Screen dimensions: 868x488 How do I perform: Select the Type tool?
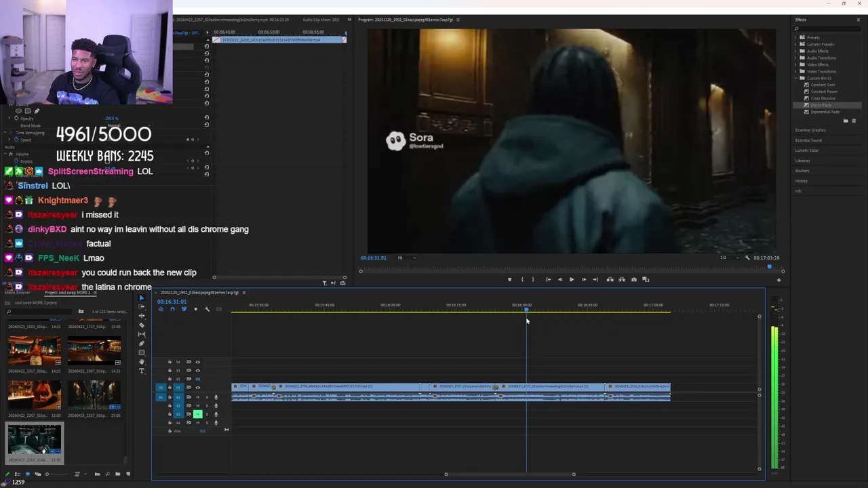point(142,371)
